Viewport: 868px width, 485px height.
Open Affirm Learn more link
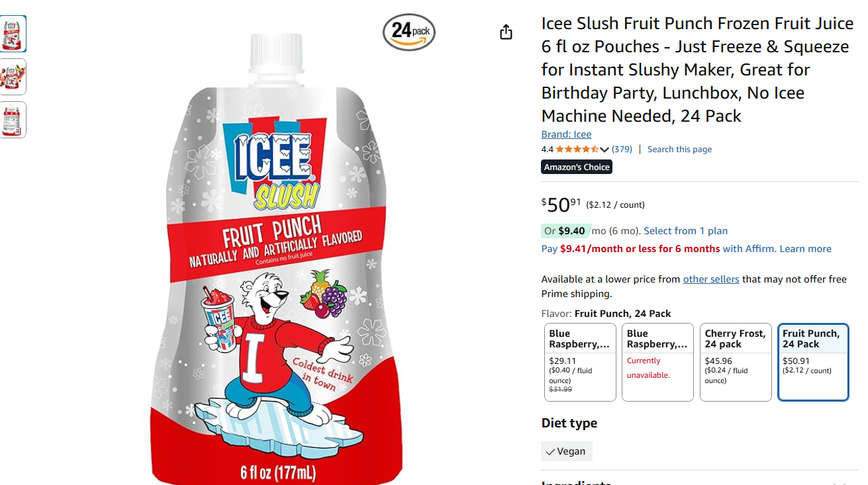point(805,249)
